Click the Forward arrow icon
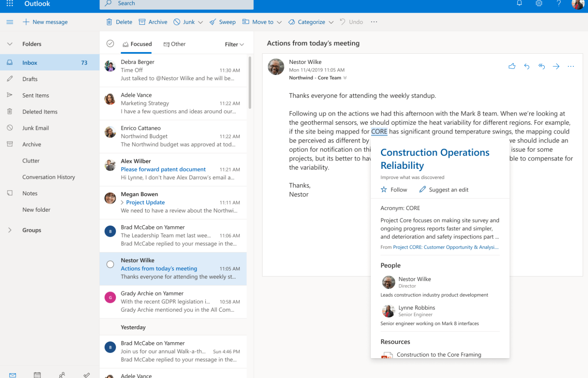The image size is (588, 378). coord(556,66)
